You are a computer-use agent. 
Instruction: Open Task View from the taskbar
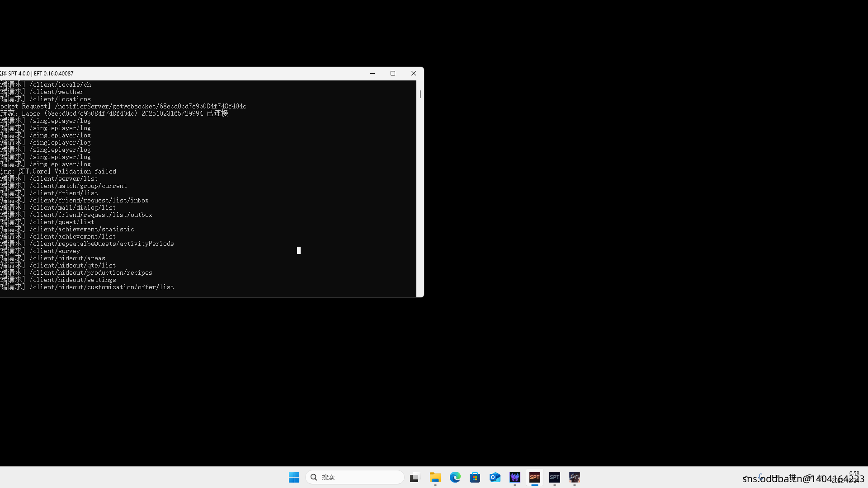(415, 477)
